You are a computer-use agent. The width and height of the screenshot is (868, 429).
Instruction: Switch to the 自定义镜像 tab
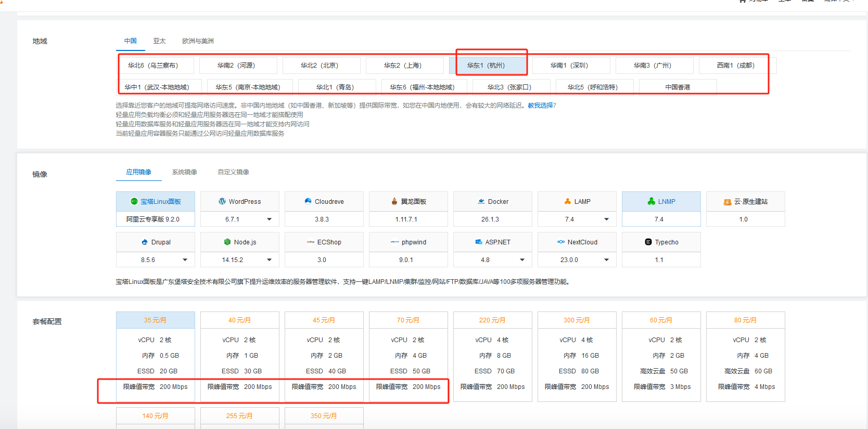tap(234, 172)
